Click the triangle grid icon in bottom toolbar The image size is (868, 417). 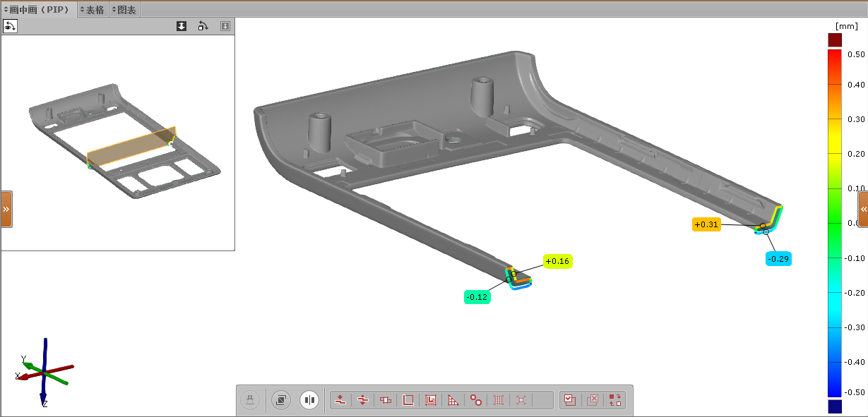tap(453, 400)
